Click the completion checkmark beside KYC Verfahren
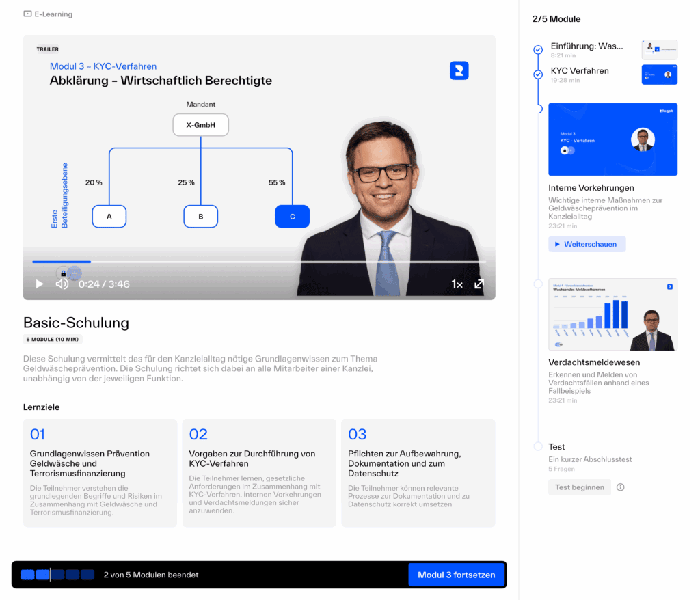The image size is (700, 600). [x=538, y=74]
